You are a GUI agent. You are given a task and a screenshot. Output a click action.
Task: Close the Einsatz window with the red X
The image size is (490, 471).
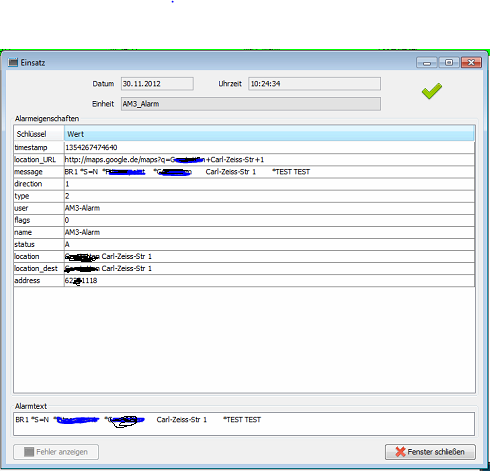click(471, 63)
